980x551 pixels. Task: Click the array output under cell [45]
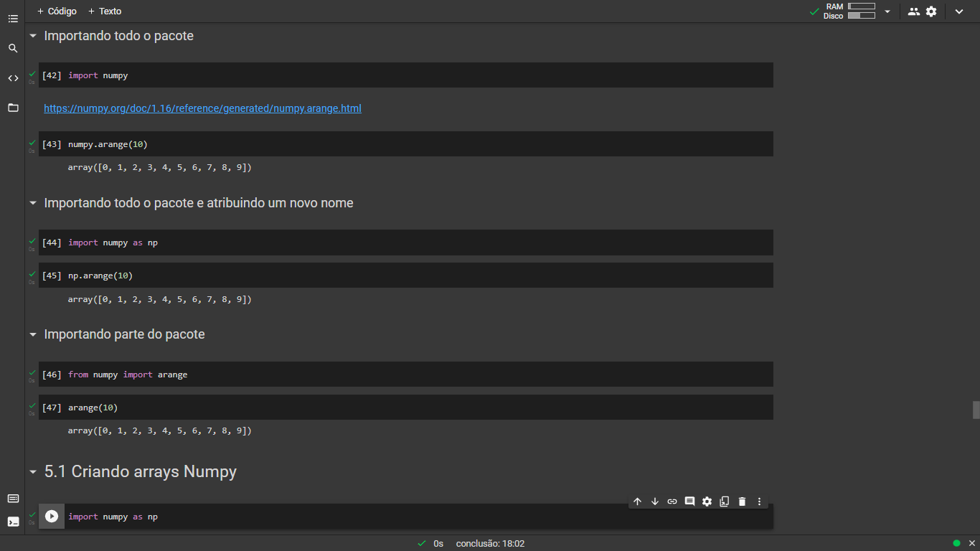160,299
